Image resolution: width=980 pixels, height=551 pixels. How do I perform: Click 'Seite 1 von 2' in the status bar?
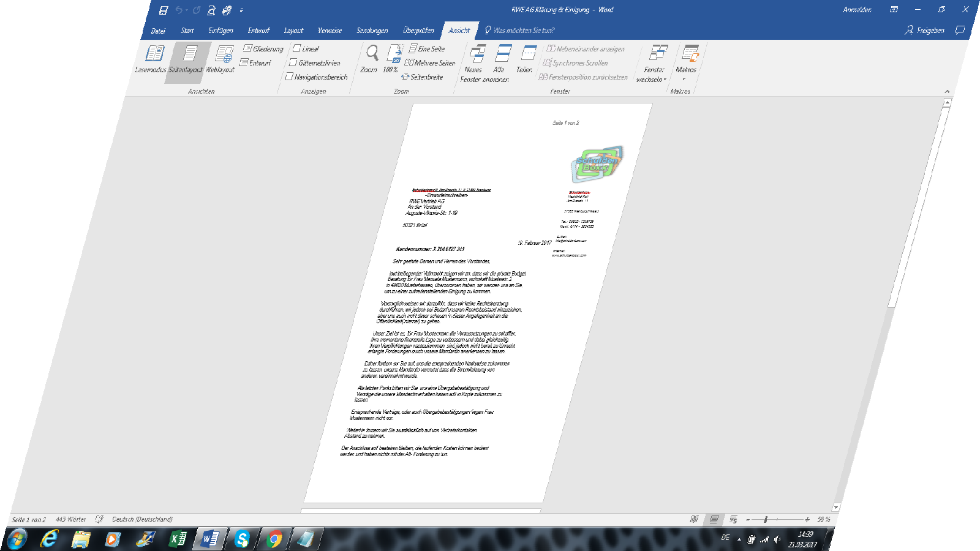29,520
